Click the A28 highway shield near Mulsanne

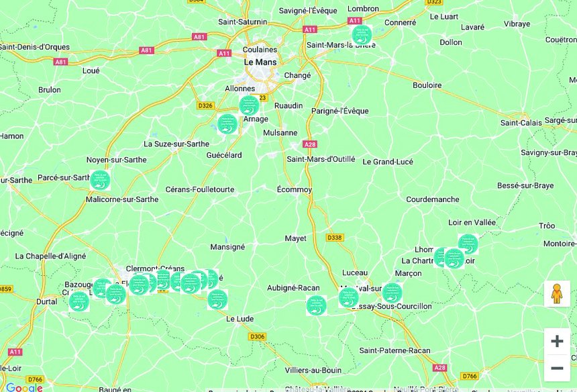[310, 144]
